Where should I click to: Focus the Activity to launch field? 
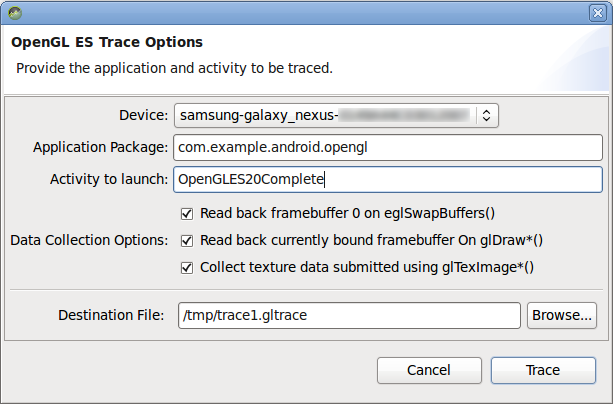(388, 179)
